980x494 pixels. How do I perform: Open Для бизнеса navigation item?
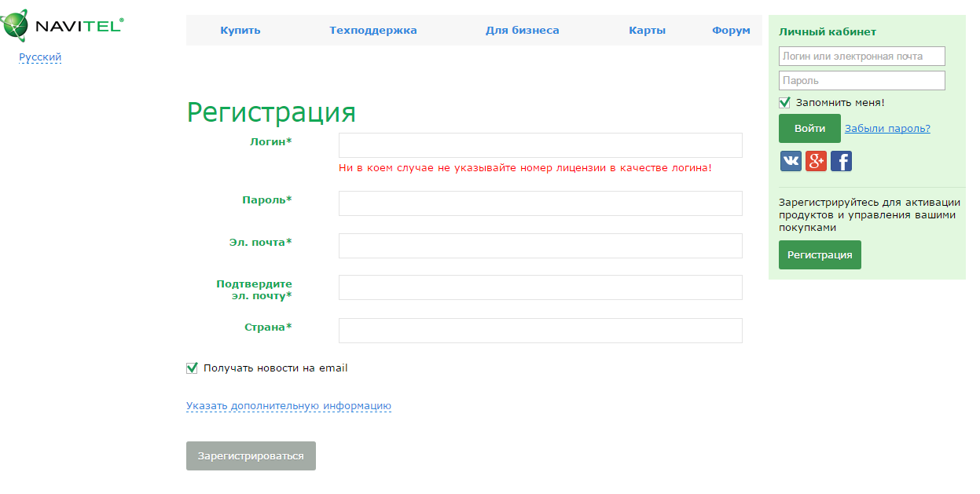pos(523,31)
